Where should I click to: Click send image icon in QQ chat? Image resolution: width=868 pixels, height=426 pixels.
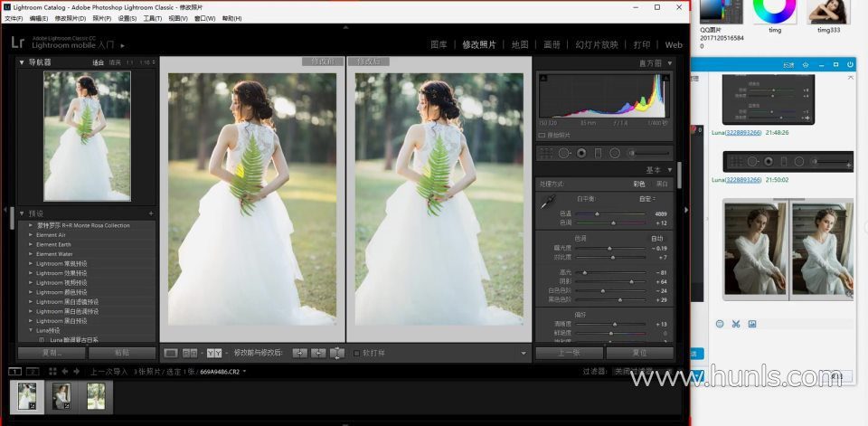tap(751, 324)
